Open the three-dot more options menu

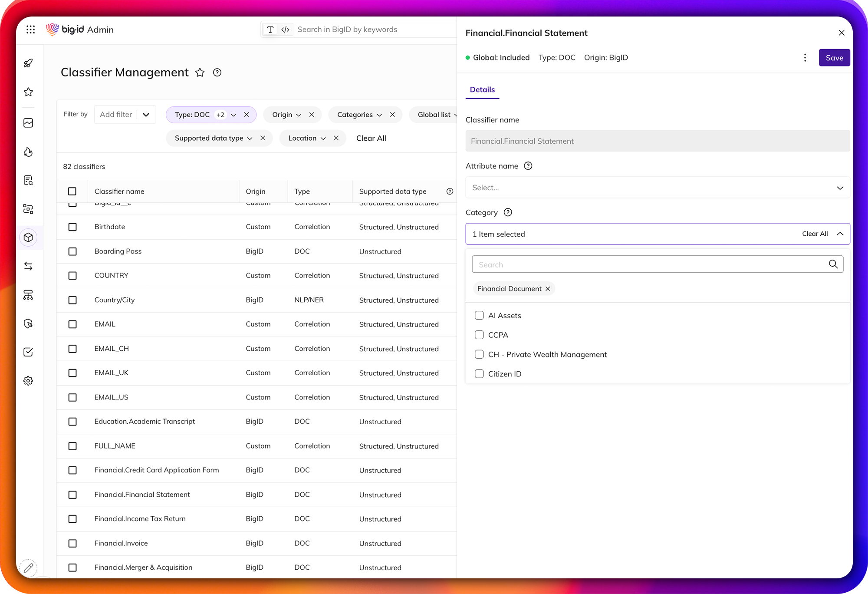click(805, 58)
